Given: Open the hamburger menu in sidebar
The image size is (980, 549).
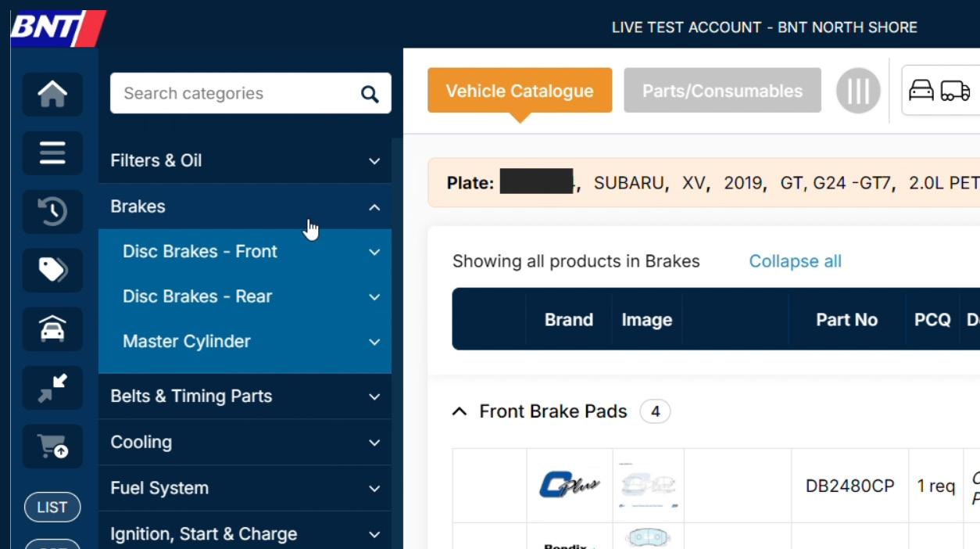Looking at the screenshot, I should coord(52,152).
